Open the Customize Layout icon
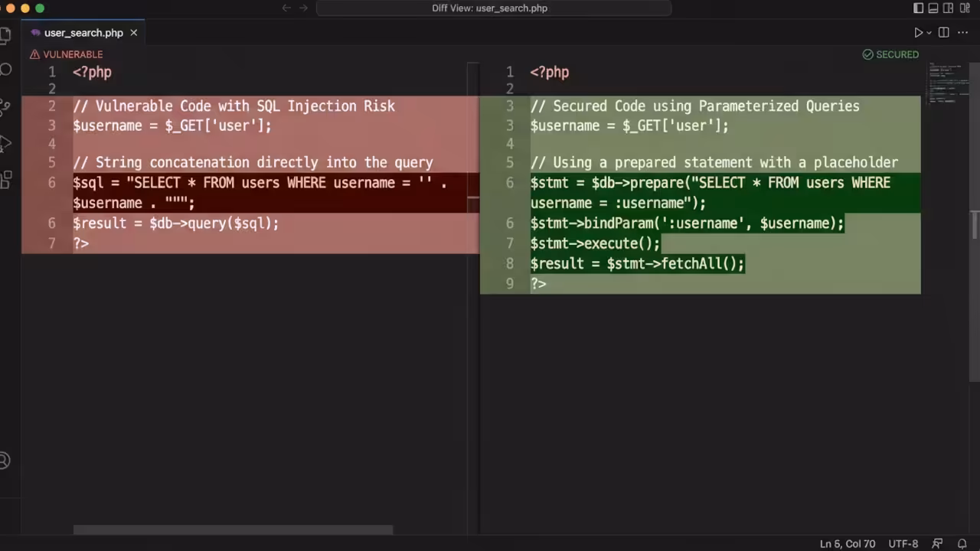The width and height of the screenshot is (980, 551). tap(963, 8)
